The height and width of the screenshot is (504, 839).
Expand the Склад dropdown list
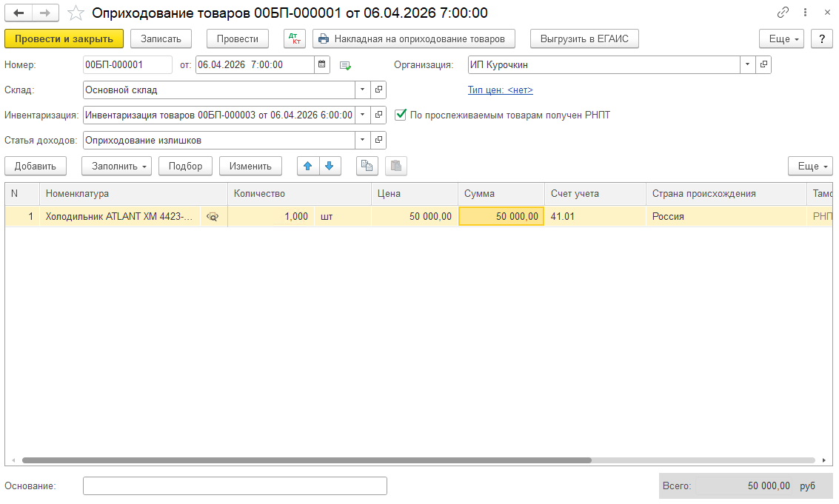pos(362,90)
